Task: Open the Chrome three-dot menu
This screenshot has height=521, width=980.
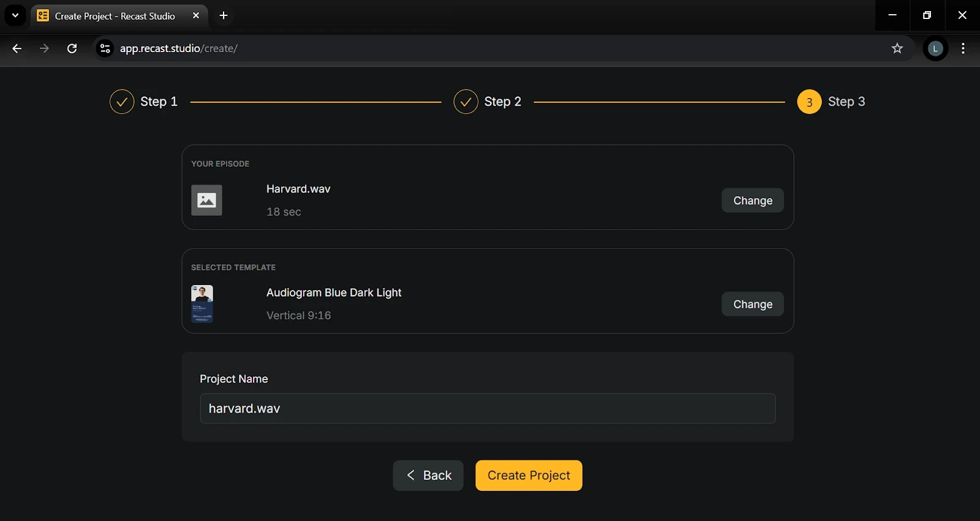Action: tap(963, 48)
